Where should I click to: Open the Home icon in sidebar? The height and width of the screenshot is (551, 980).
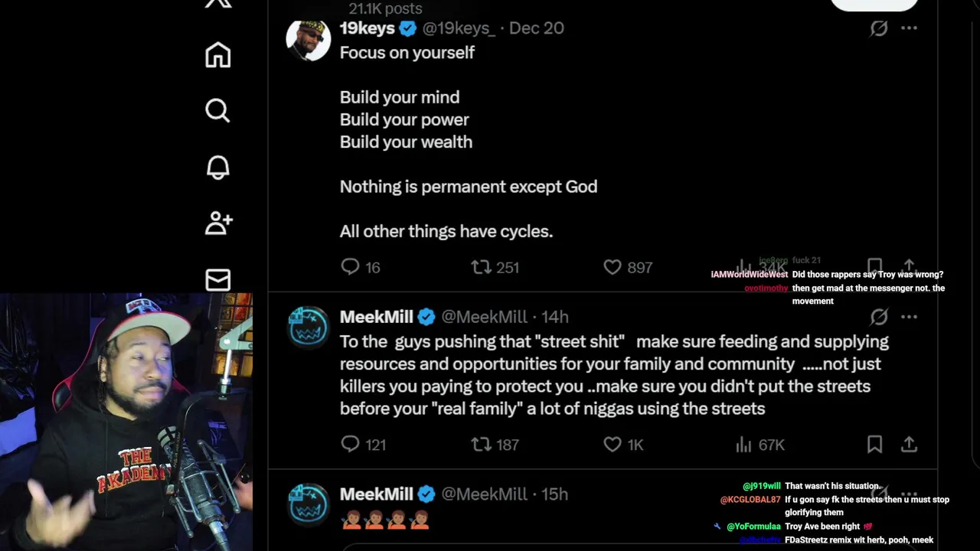218,55
